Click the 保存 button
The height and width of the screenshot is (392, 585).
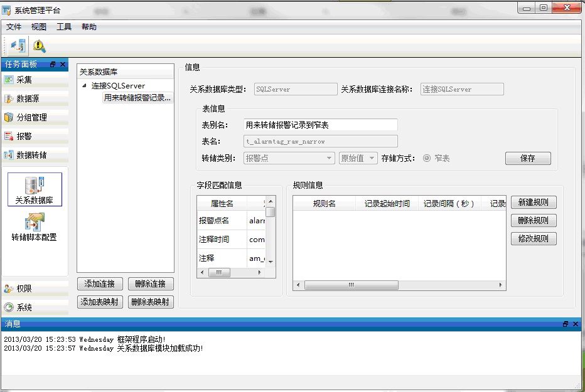click(x=528, y=158)
